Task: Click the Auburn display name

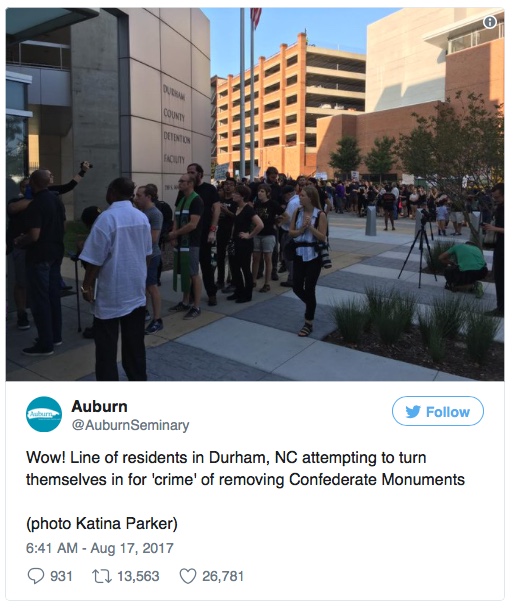Action: 99,407
